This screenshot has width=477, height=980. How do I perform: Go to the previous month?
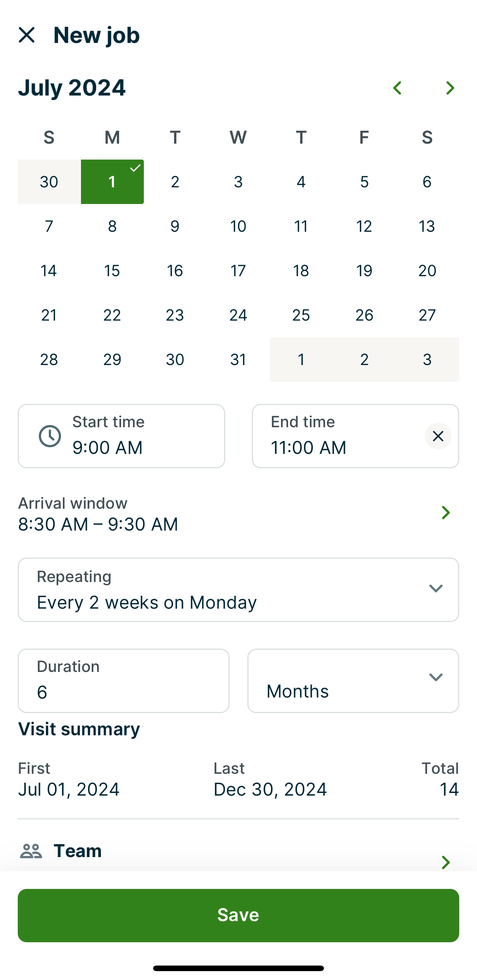[x=397, y=88]
